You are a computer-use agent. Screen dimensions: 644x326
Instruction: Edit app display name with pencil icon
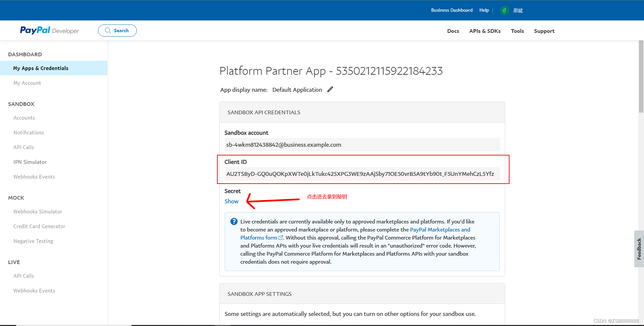(x=330, y=89)
